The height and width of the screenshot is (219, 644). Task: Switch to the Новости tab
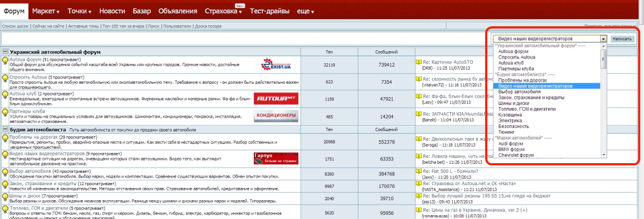tap(112, 11)
